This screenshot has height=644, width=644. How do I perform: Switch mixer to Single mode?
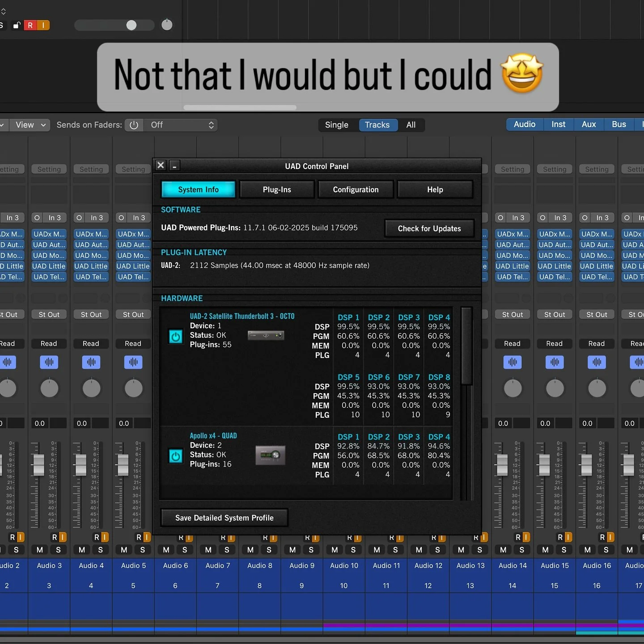(336, 125)
